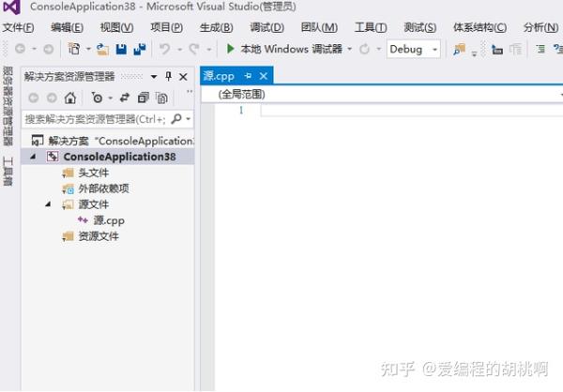Click the bookmark-style toolbar icon after Find
This screenshot has width=563, height=392.
pos(497,50)
